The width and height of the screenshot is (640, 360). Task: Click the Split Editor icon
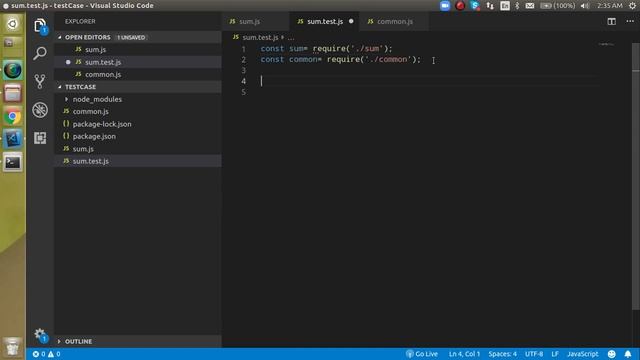pos(611,21)
